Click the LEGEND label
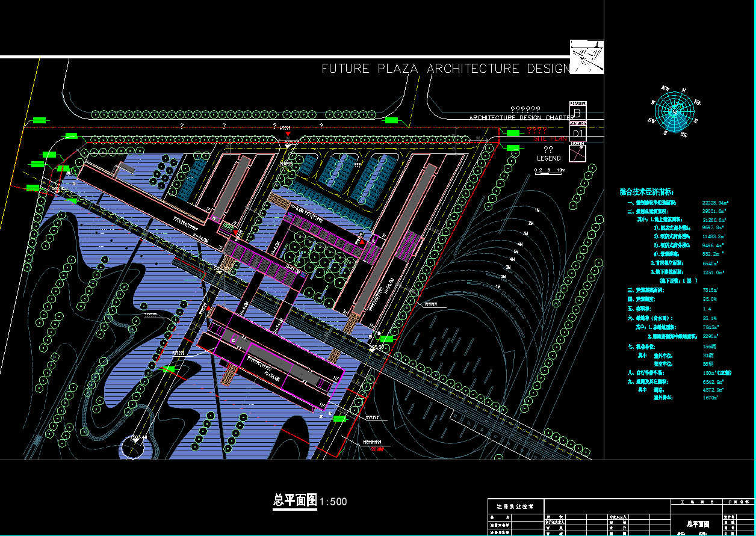 [x=548, y=159]
